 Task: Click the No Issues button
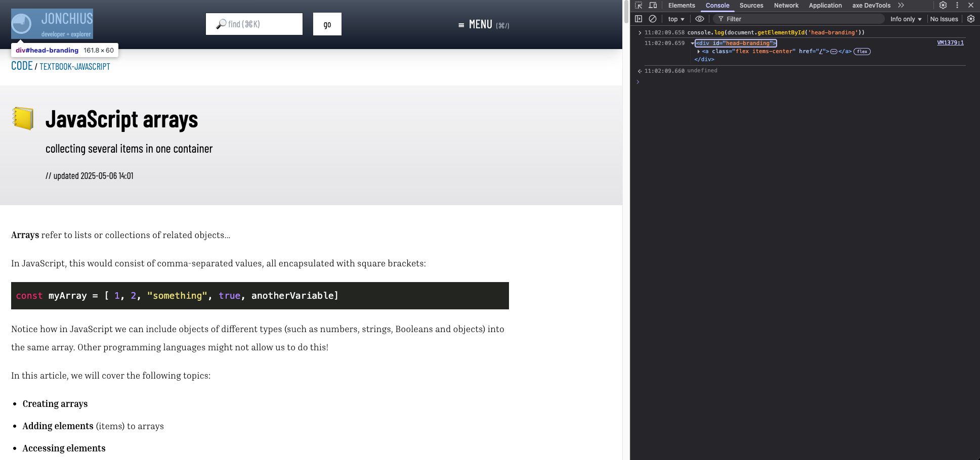click(944, 19)
